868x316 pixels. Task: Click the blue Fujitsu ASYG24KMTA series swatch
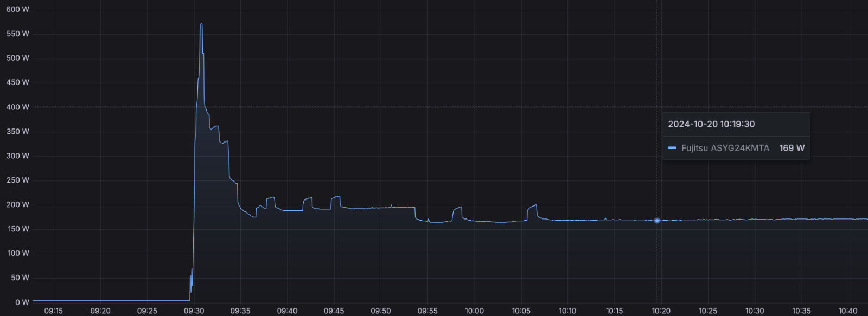pyautogui.click(x=672, y=148)
